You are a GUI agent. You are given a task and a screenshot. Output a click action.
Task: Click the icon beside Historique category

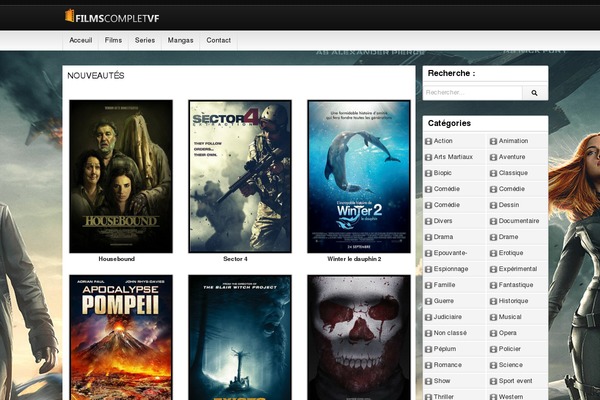coord(494,301)
